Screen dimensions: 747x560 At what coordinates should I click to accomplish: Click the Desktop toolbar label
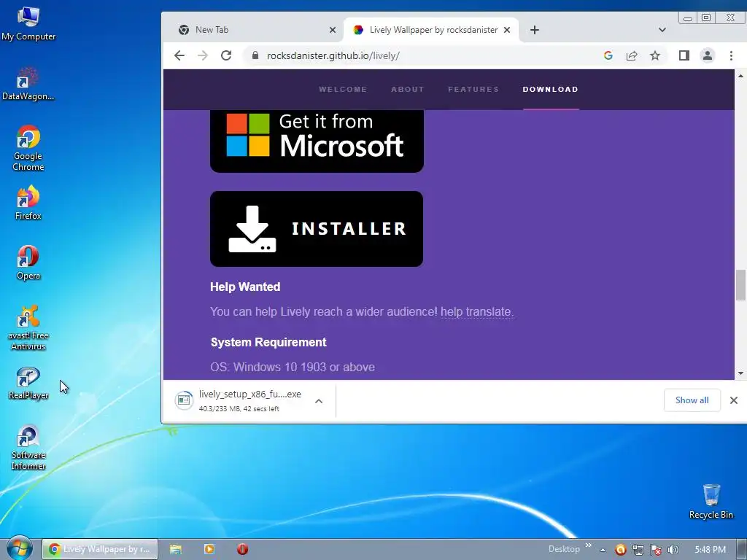pos(564,549)
